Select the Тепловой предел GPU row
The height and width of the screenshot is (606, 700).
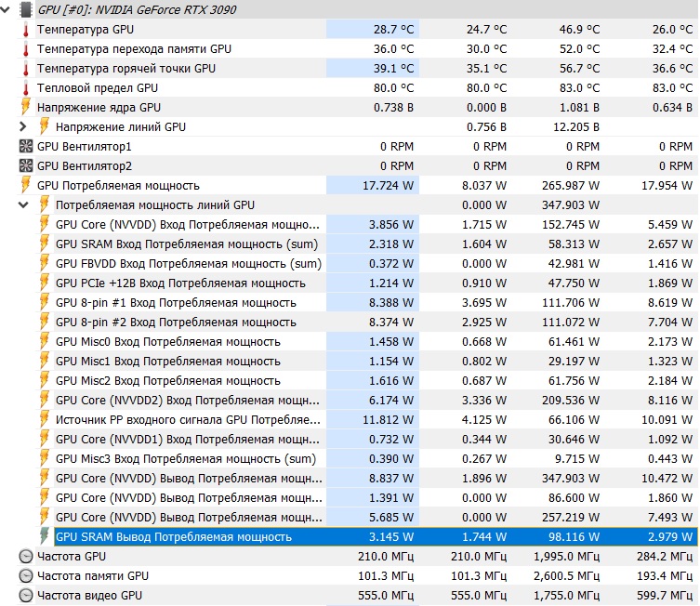357,88
